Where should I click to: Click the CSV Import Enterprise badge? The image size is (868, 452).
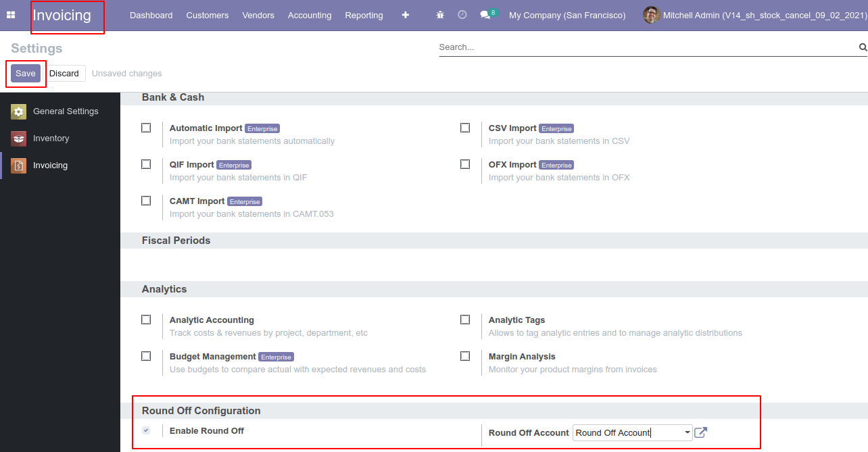click(557, 128)
